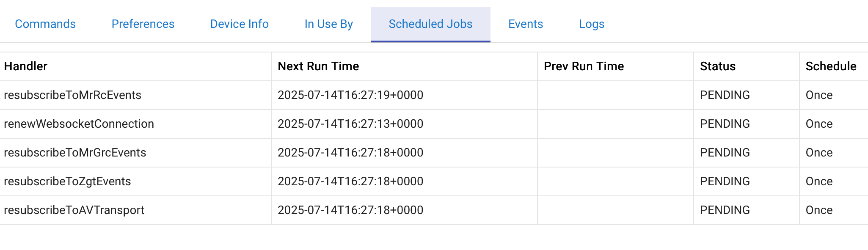Viewport: 868px width, 250px height.
Task: Click the Handler column header
Action: (x=26, y=66)
